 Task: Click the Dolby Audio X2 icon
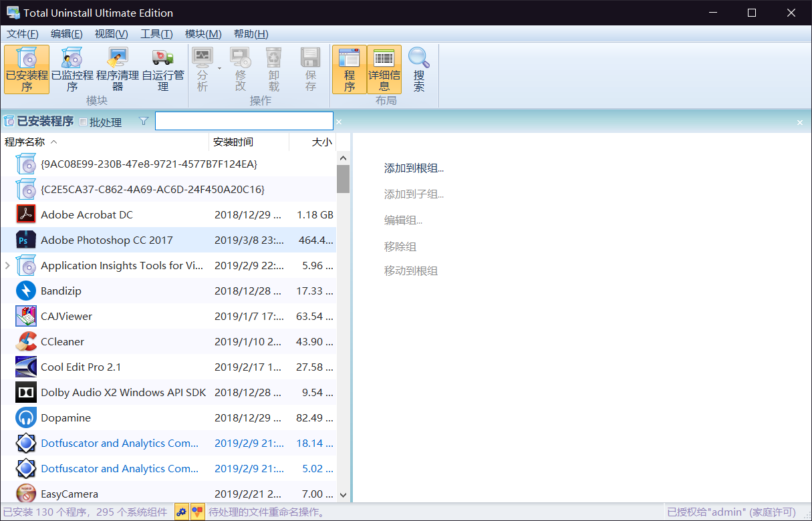click(26, 392)
